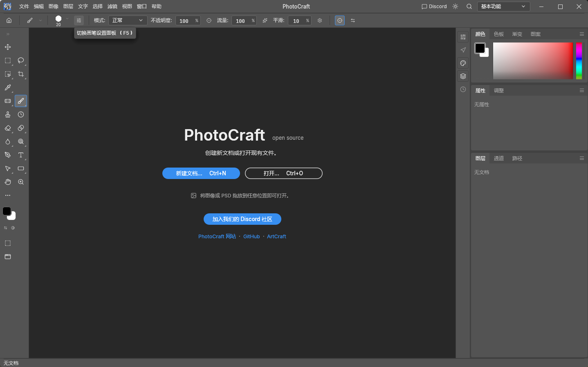Viewport: 588px width, 367px height.
Task: Toggle quick mask mode icon
Action: [x=8, y=243]
